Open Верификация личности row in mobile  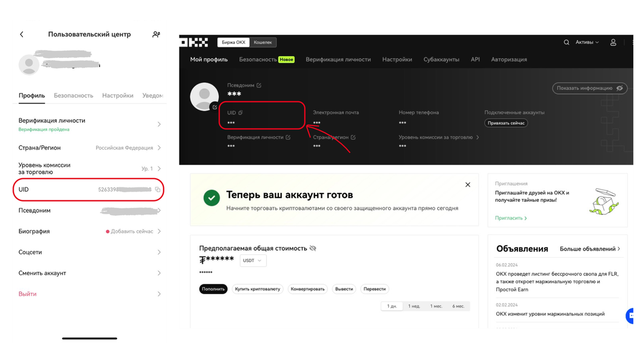(x=90, y=124)
